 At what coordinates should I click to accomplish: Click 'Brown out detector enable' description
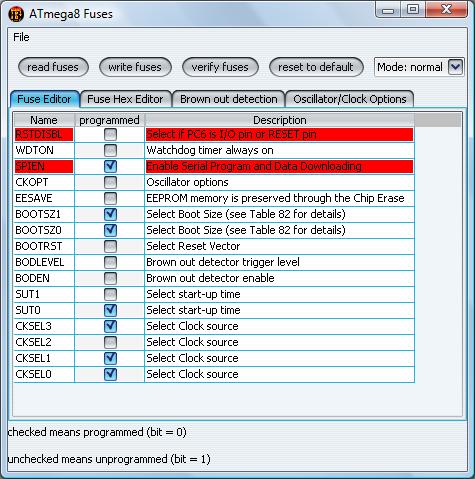pyautogui.click(x=279, y=278)
